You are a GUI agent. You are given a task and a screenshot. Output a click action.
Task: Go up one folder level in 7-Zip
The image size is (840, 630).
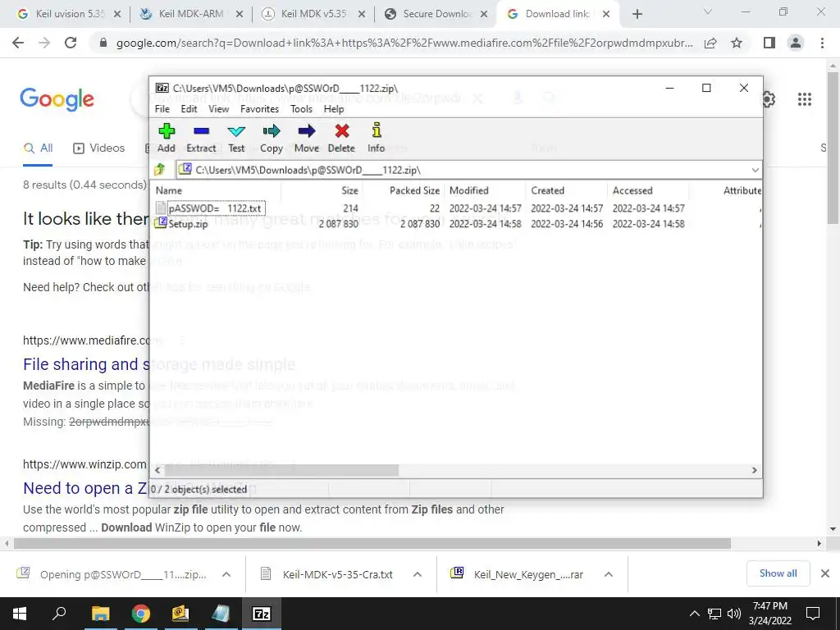pos(160,170)
